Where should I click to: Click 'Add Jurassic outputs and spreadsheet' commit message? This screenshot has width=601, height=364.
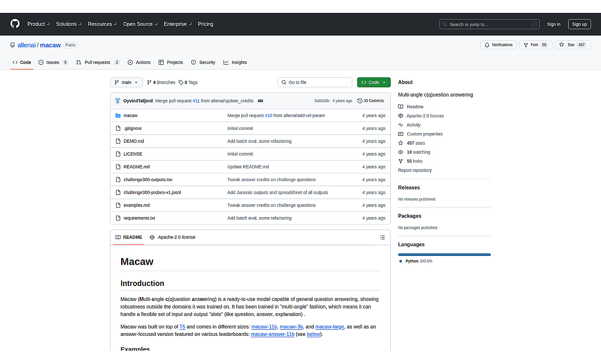pyautogui.click(x=277, y=193)
